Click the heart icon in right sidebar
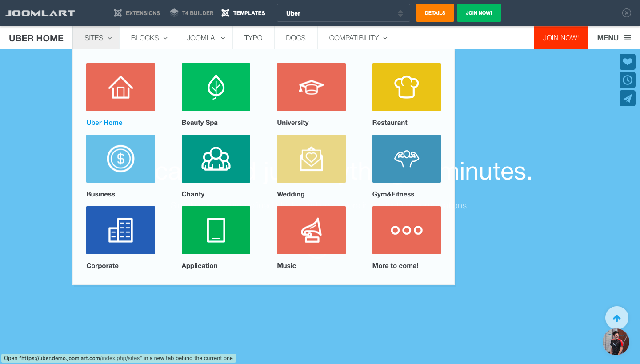 point(627,62)
